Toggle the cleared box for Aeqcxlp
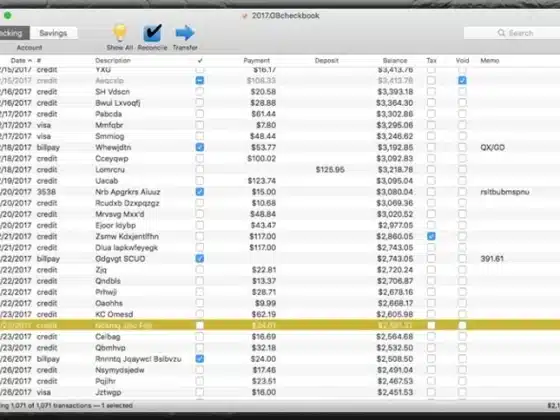560x420 pixels. pos(200,80)
